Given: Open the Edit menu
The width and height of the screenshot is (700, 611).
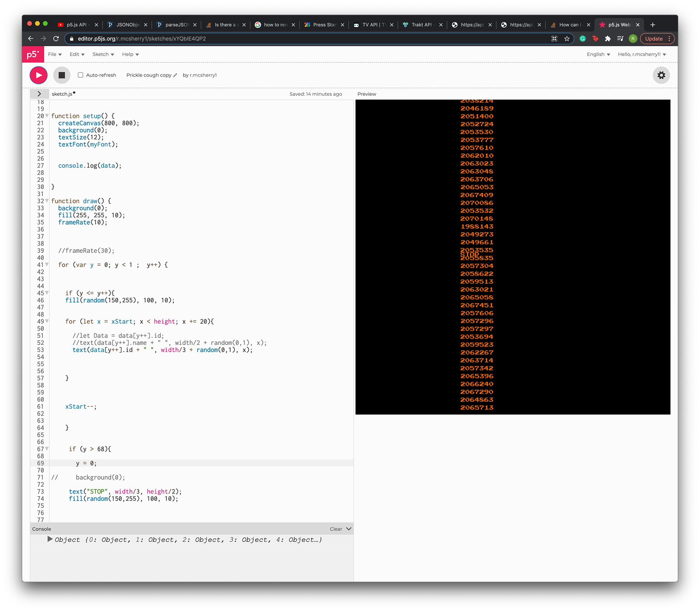Looking at the screenshot, I should [x=77, y=54].
